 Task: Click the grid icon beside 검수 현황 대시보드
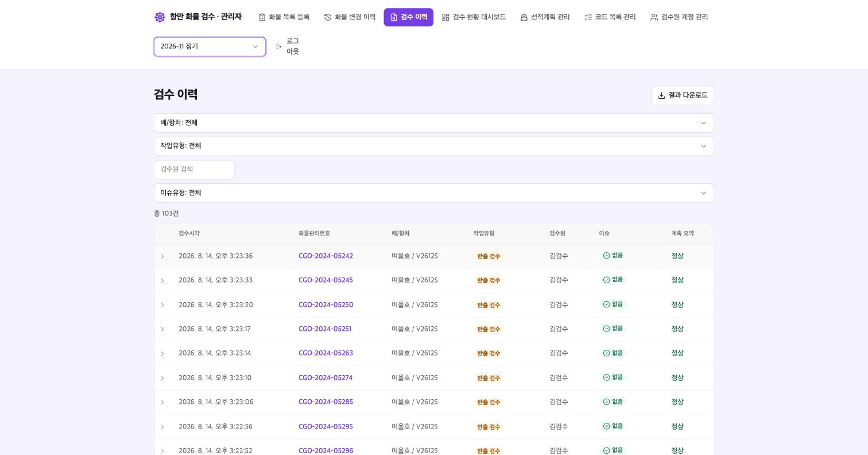click(445, 17)
